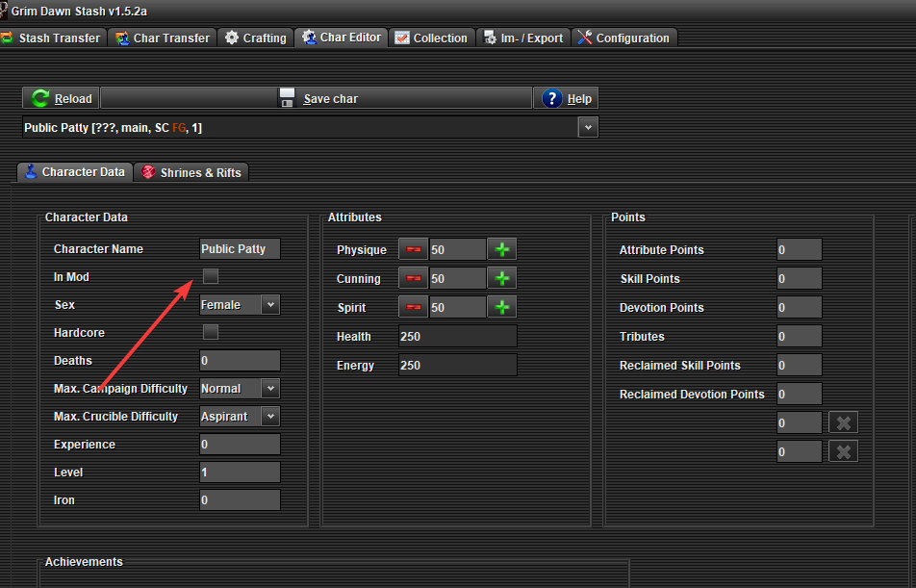Open the Shrines & Rifts sub-tab
Image resolution: width=916 pixels, height=588 pixels.
coord(191,172)
